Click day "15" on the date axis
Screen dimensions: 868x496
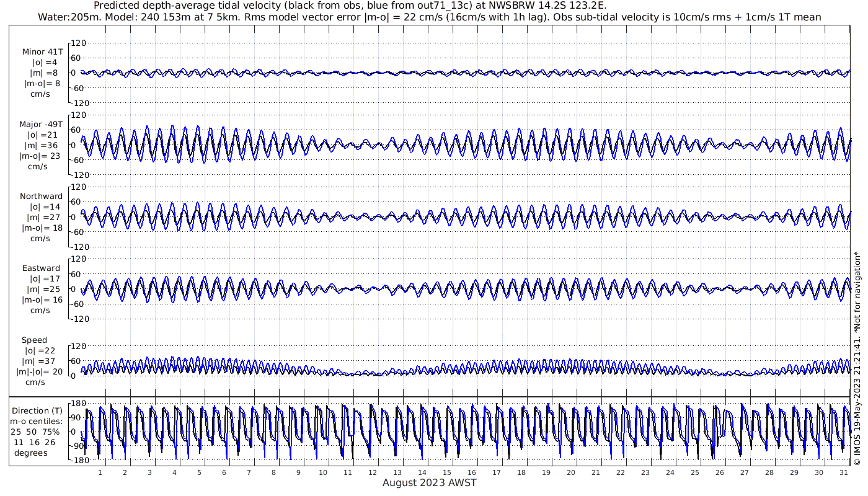[x=447, y=472]
